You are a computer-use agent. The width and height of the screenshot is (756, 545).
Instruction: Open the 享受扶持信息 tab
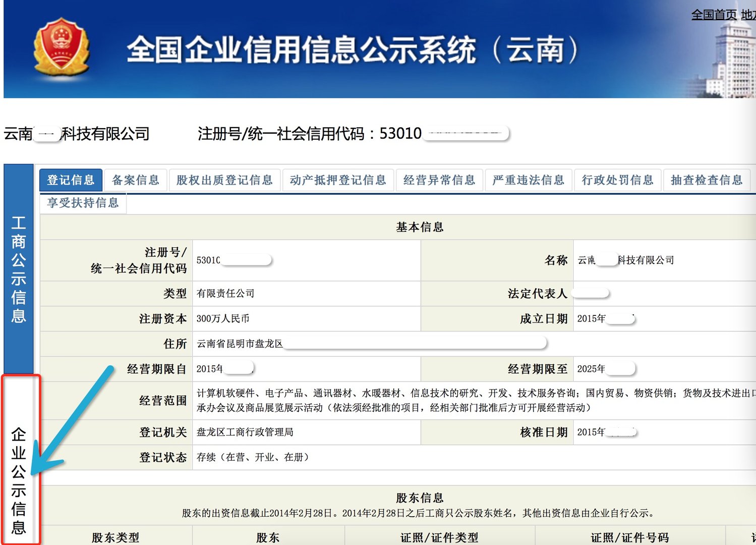(x=82, y=202)
